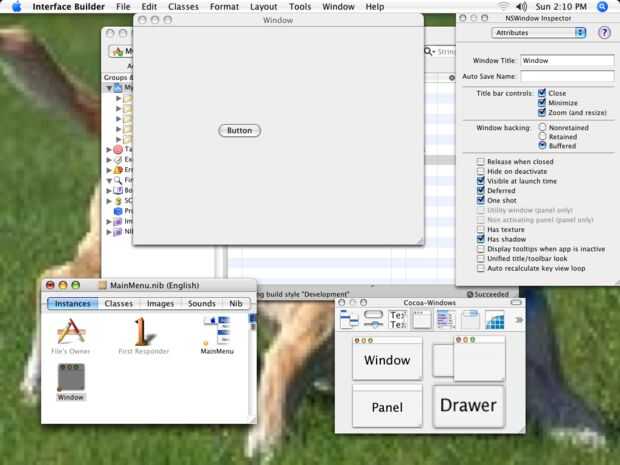Image resolution: width=620 pixels, height=465 pixels.
Task: Open the Tools menu
Action: 300,7
